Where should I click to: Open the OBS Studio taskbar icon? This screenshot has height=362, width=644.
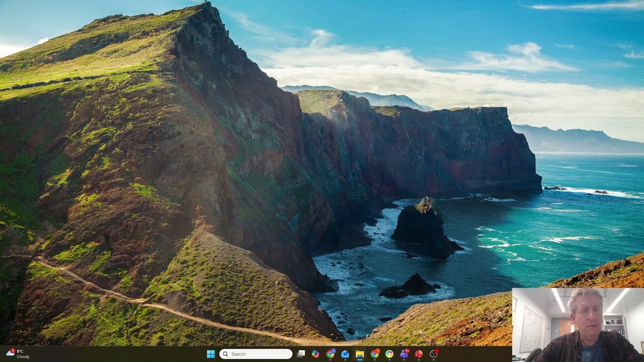[434, 354]
